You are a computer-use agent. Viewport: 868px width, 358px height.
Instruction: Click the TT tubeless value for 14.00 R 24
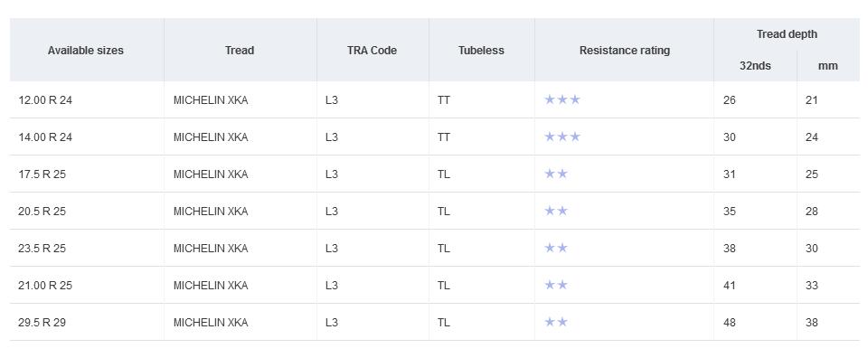(x=443, y=137)
